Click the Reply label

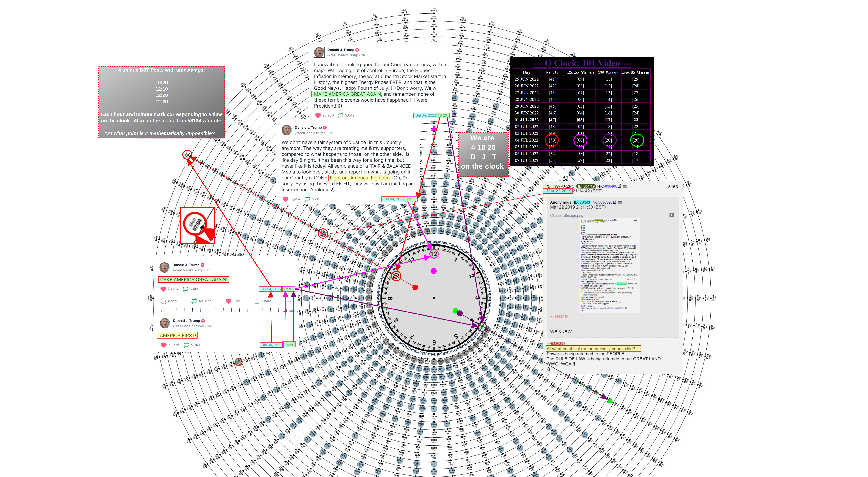coord(173,301)
